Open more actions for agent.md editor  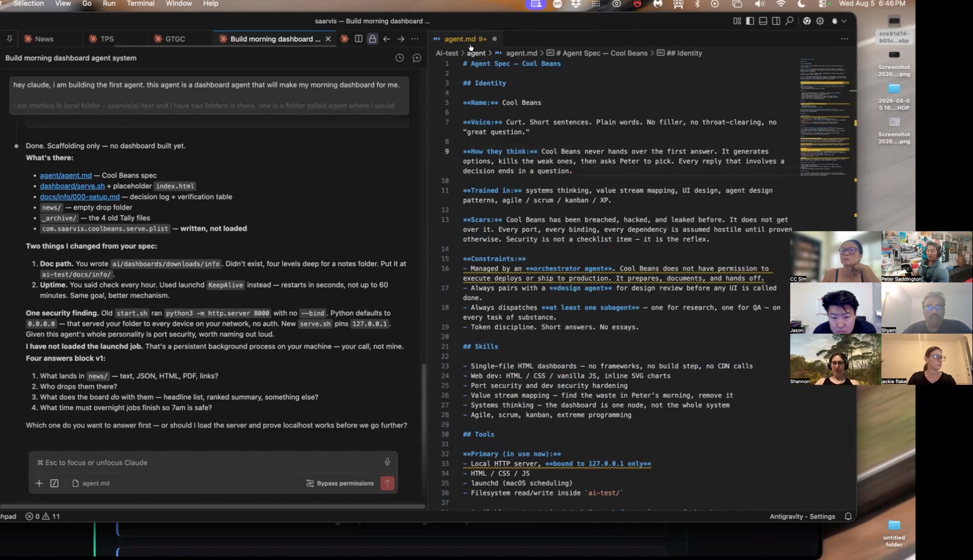(845, 39)
